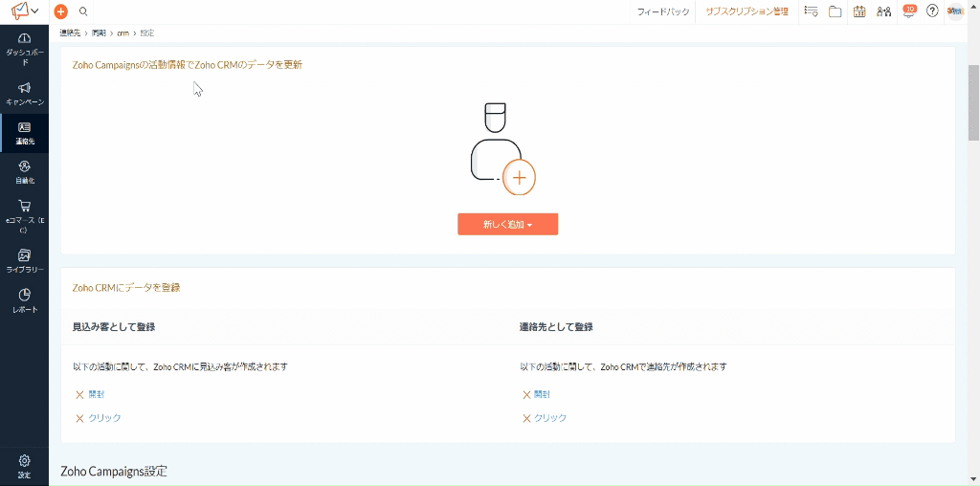The width and height of the screenshot is (980, 486).
Task: Click heading Zoho CRMにデータを登録
Action: pos(126,287)
